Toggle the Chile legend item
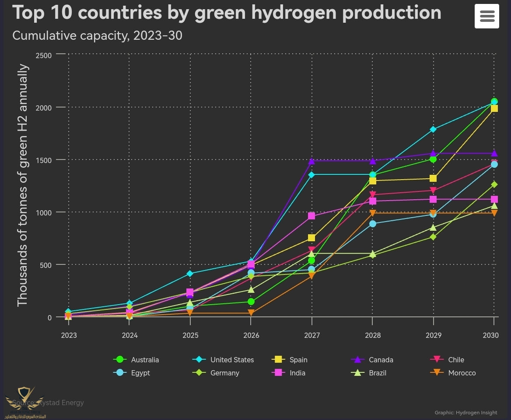Screen dimensions: 511x420 click(x=447, y=359)
